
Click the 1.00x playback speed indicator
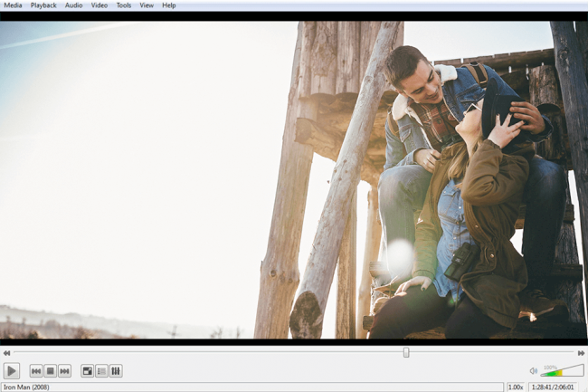pos(516,387)
